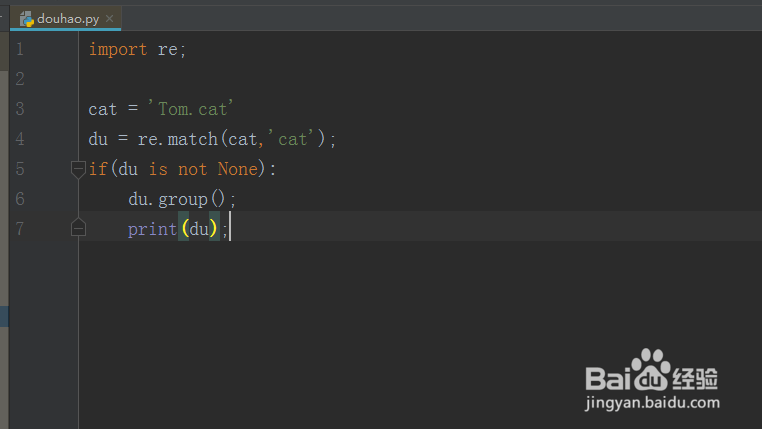Click the 'cat' string argument on line 4
762x429 pixels.
pyautogui.click(x=293, y=139)
